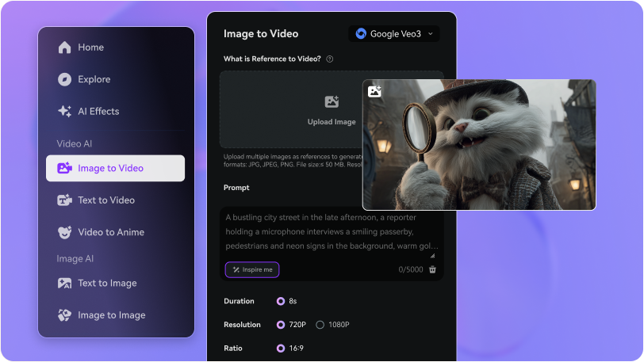Click the Explore compass icon
644x362 pixels.
(64, 79)
